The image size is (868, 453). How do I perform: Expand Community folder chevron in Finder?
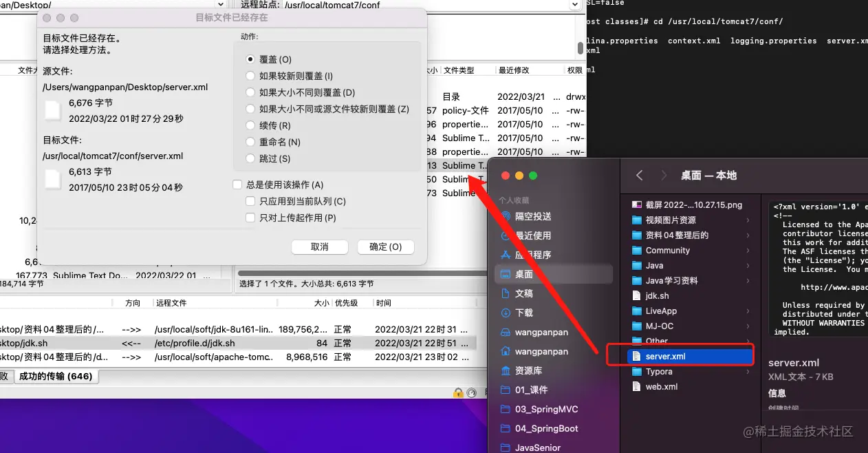748,251
